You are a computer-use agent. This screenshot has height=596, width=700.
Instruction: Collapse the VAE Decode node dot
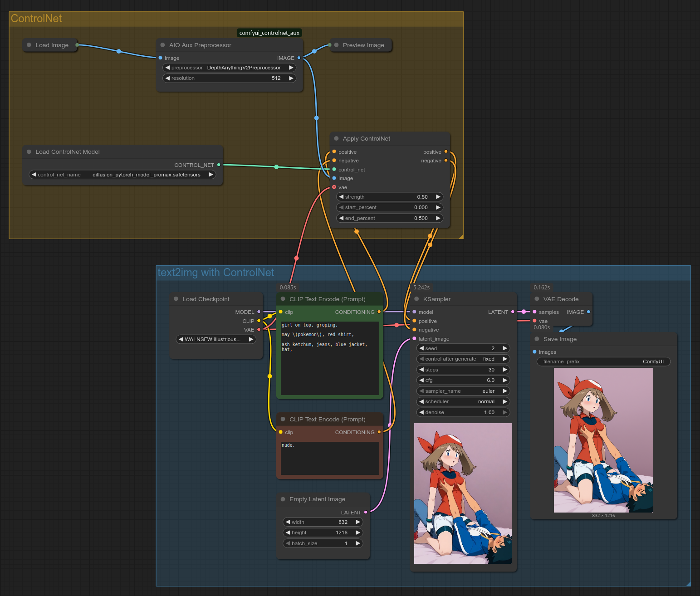537,299
